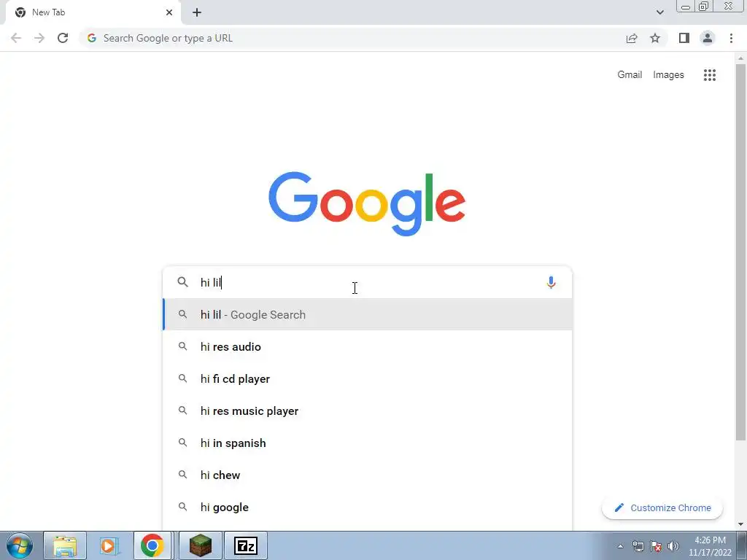Launch Windows Media Player from taskbar

click(x=109, y=545)
